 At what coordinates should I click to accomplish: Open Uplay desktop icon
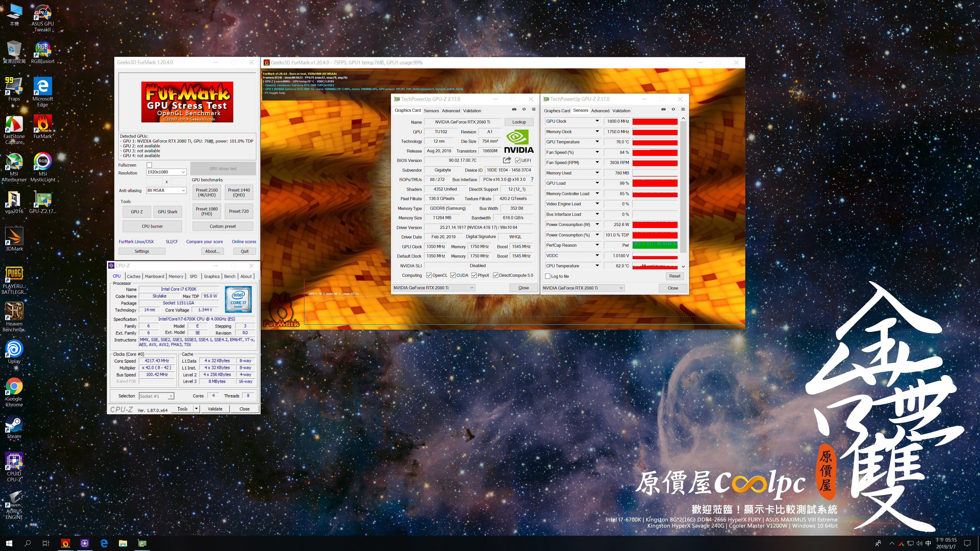click(x=14, y=352)
